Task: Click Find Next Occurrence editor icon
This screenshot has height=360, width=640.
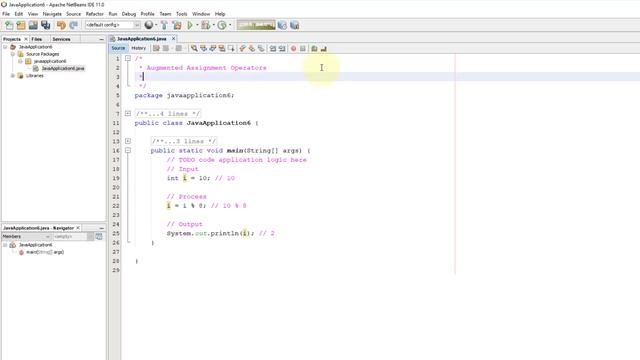Action: pos(213,49)
